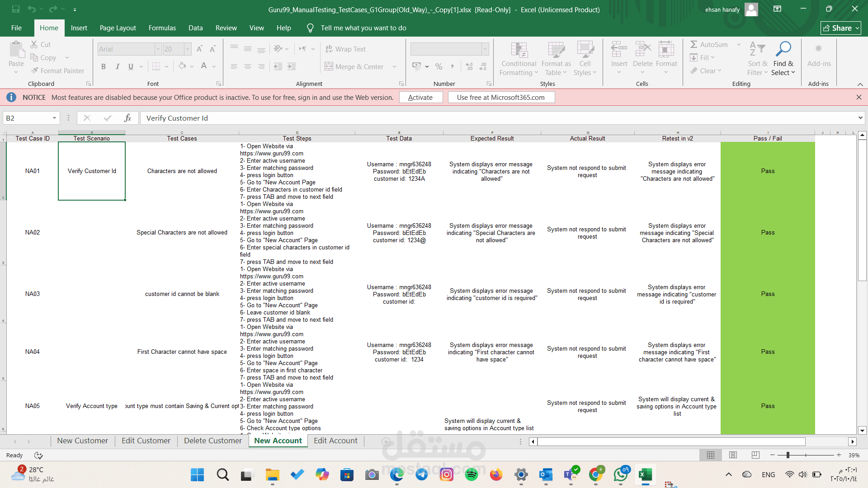Click the Format Painter icon
Viewport: 868px width, 488px height.
tap(35, 70)
